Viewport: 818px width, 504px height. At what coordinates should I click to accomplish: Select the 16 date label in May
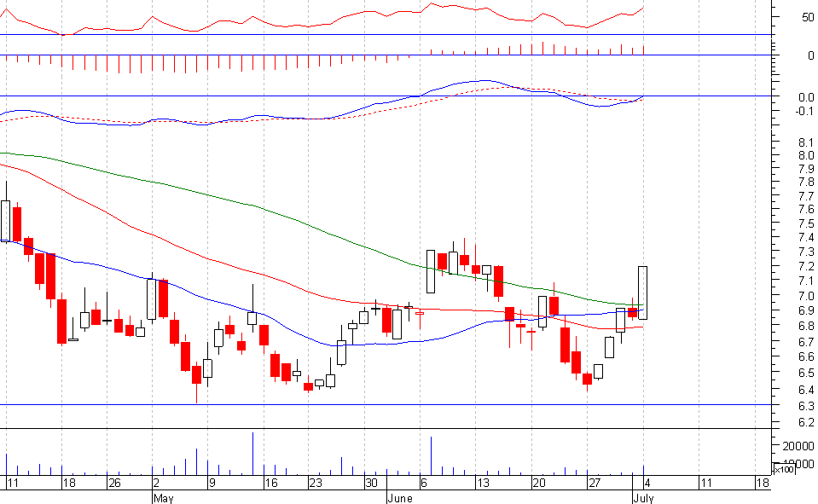click(270, 484)
